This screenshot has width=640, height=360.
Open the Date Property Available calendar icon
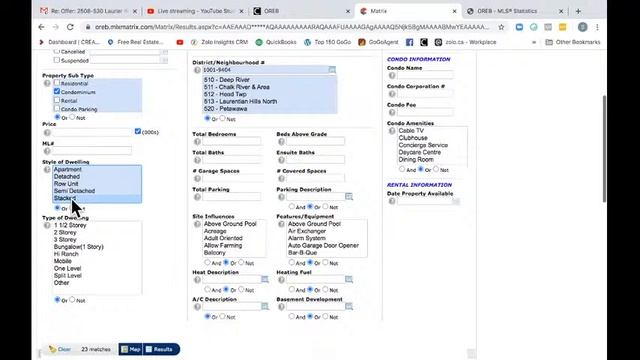coord(456,201)
